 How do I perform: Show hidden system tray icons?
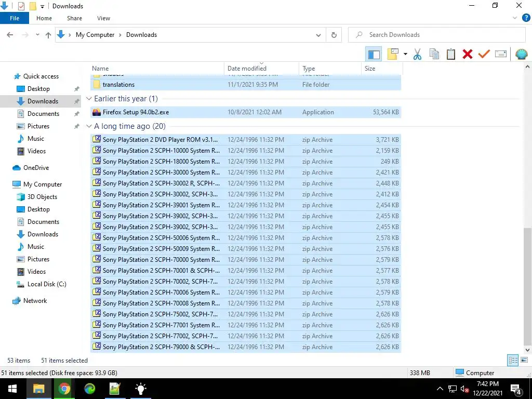(440, 389)
